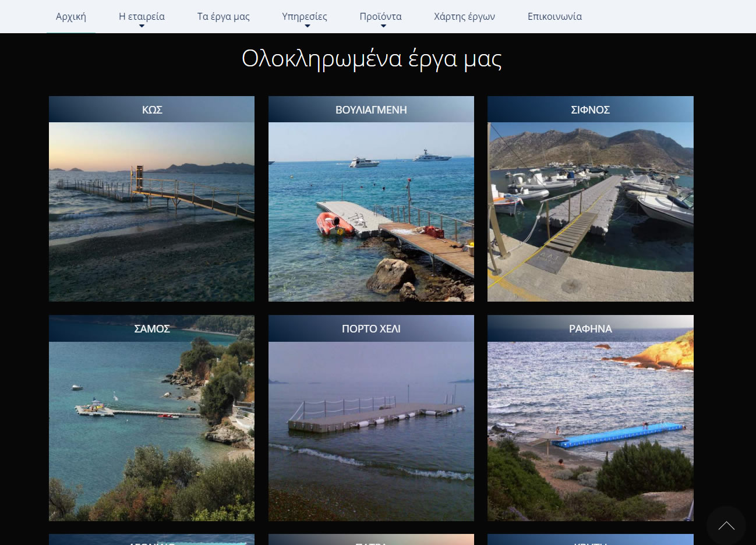Viewport: 756px width, 545px height.
Task: Click the ΒΟΥΛΙΑΓΜΕΝΗ title banner
Action: 371,109
